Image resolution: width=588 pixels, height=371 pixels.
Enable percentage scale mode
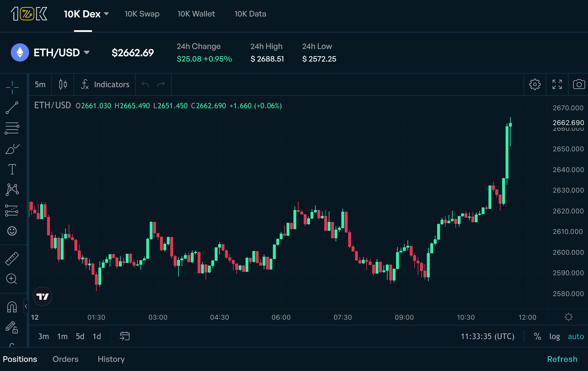(537, 337)
